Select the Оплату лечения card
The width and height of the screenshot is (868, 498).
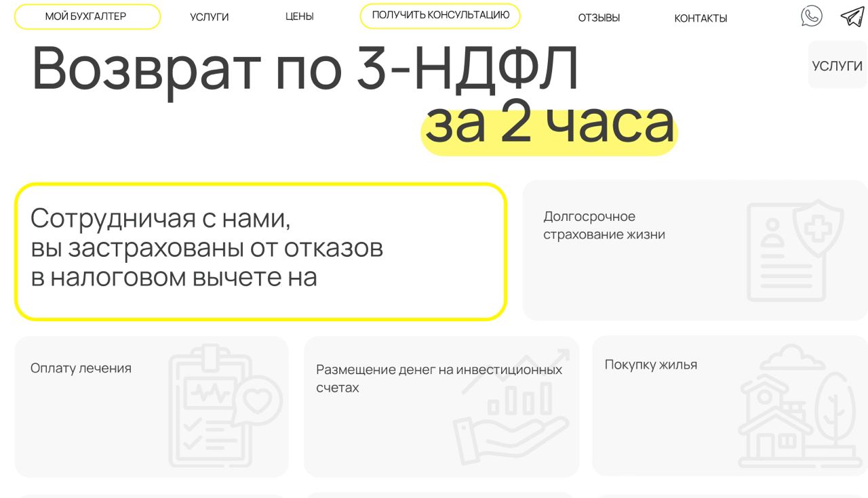click(152, 407)
